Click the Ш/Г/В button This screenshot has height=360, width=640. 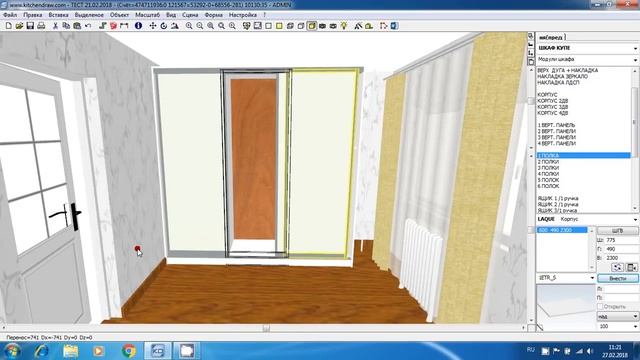click(618, 231)
